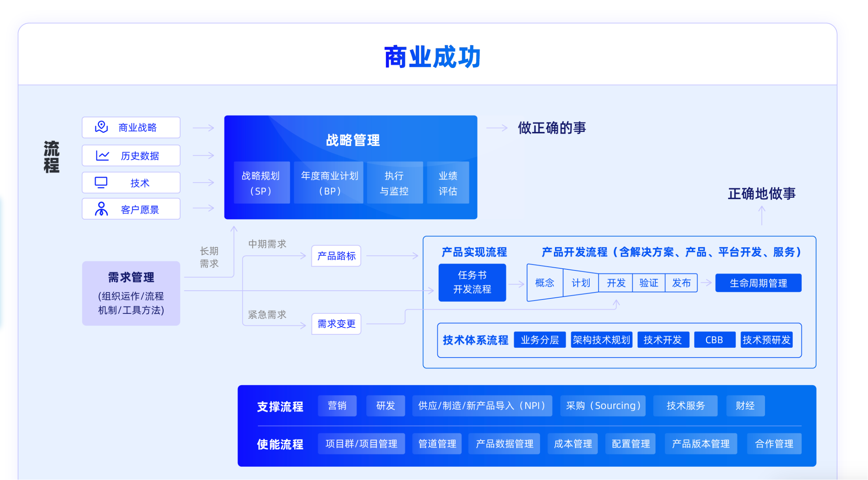Click the 生命周期管理 button
Viewport: 868px width, 480px height.
tap(758, 283)
